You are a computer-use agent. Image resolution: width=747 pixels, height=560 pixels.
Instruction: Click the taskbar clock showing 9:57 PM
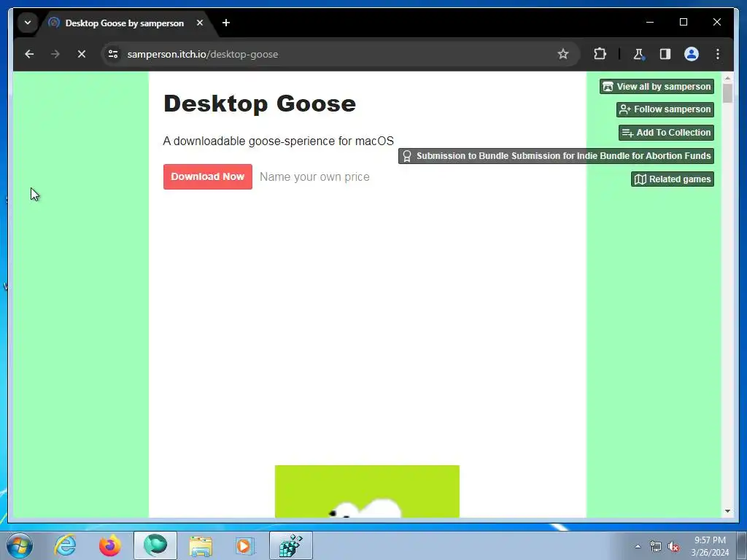click(x=710, y=546)
